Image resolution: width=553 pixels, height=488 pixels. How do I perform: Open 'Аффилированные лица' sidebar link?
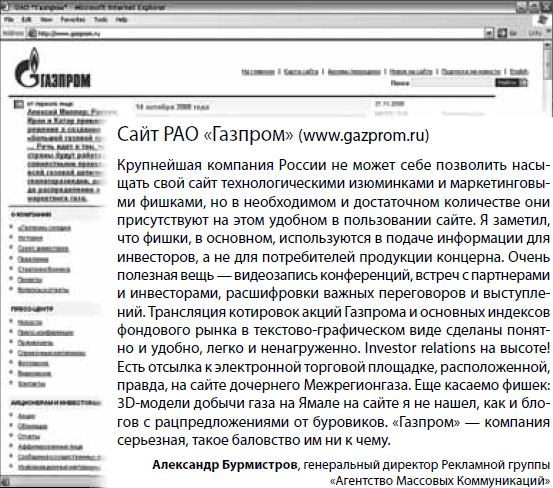coord(50,447)
